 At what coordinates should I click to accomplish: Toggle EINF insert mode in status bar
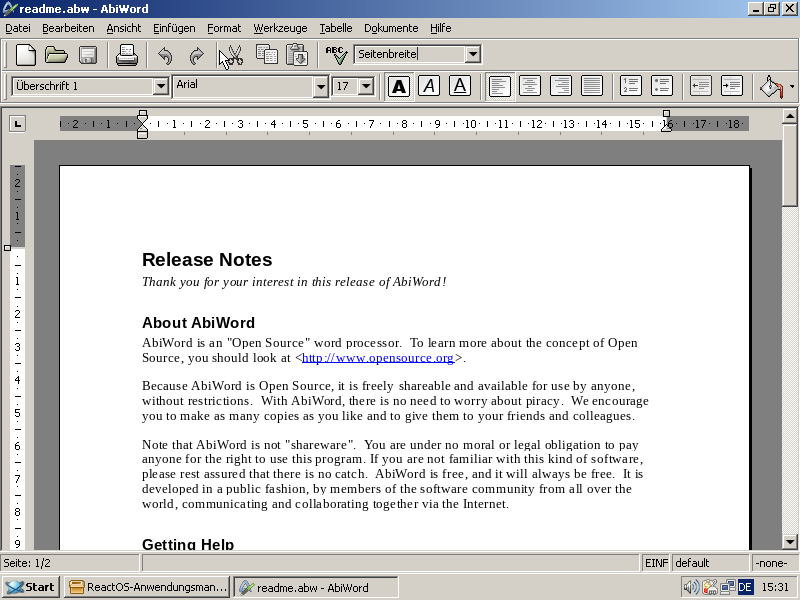(656, 563)
